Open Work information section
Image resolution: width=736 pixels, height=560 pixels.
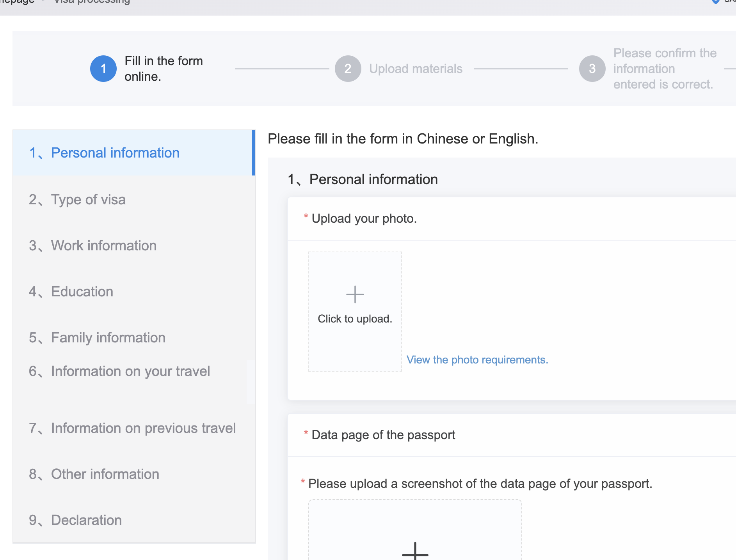tap(103, 246)
